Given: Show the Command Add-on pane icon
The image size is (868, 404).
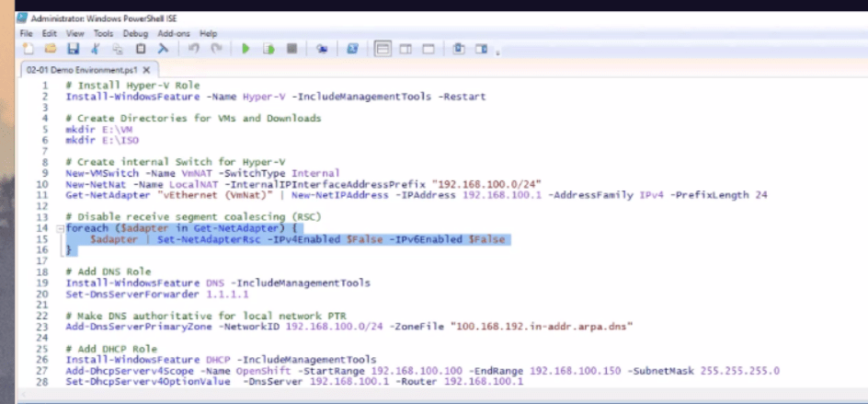Looking at the screenshot, I should pos(481,49).
